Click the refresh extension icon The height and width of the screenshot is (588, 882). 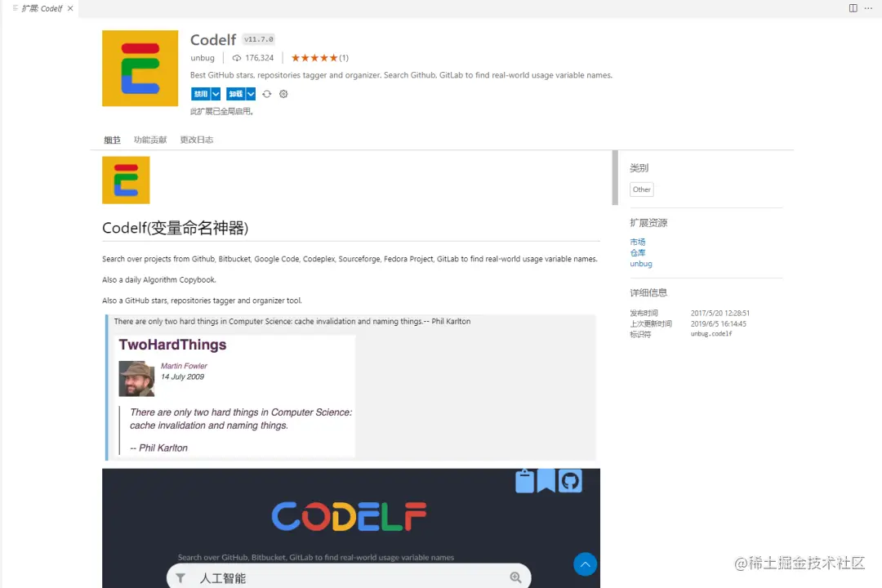(267, 94)
